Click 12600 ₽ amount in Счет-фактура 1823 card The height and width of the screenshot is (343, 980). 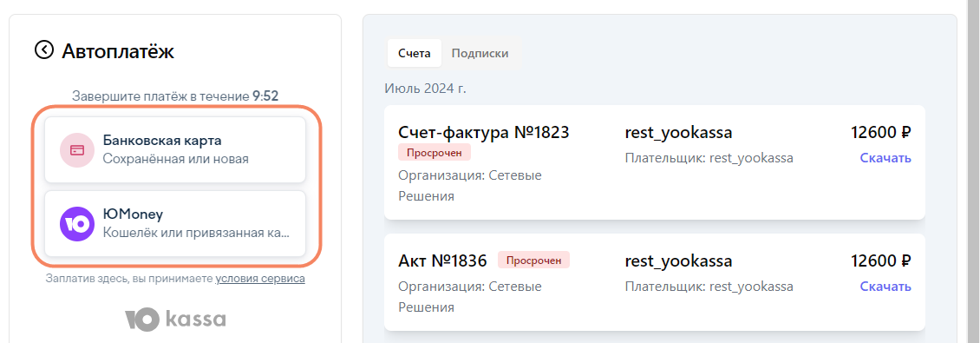click(x=880, y=133)
